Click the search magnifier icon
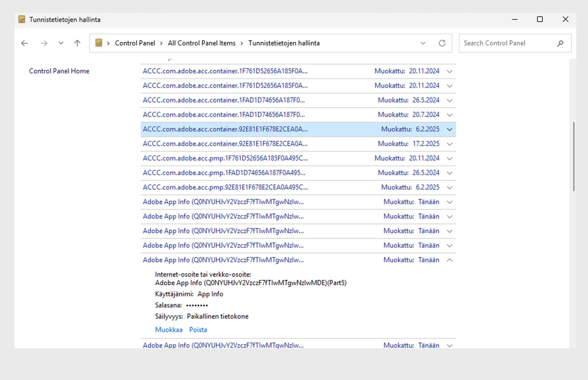 [x=560, y=43]
